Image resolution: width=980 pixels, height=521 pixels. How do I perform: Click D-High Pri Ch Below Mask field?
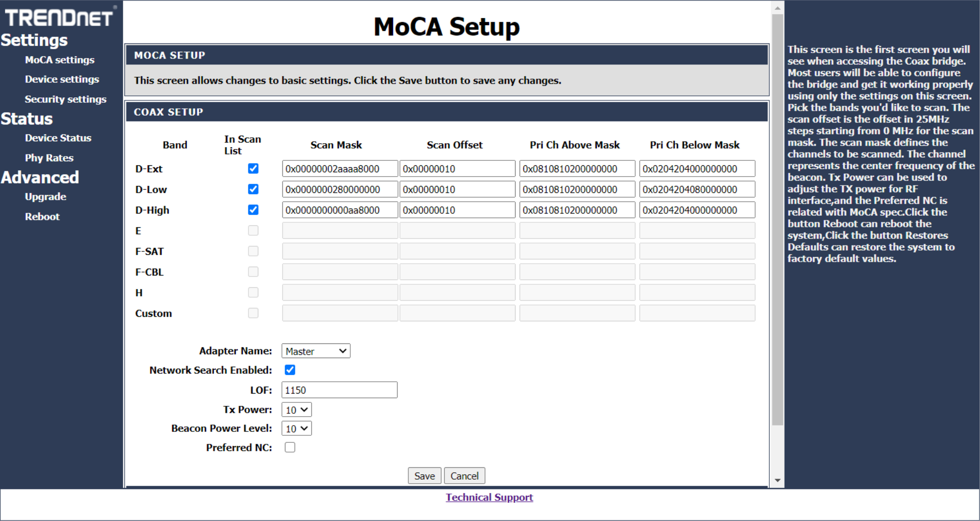(697, 210)
